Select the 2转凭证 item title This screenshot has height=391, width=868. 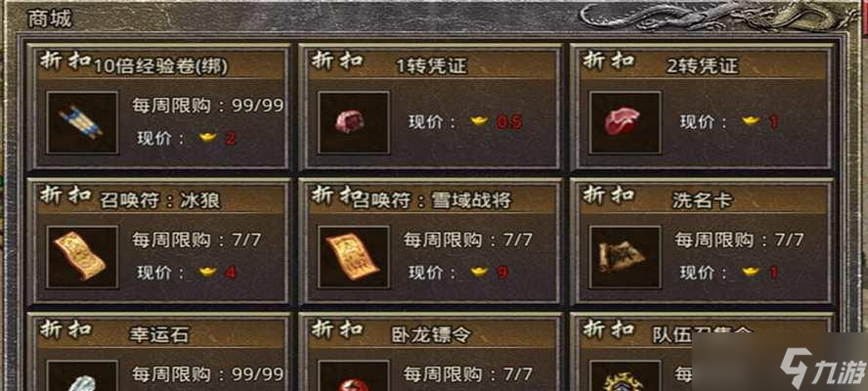pos(703,66)
